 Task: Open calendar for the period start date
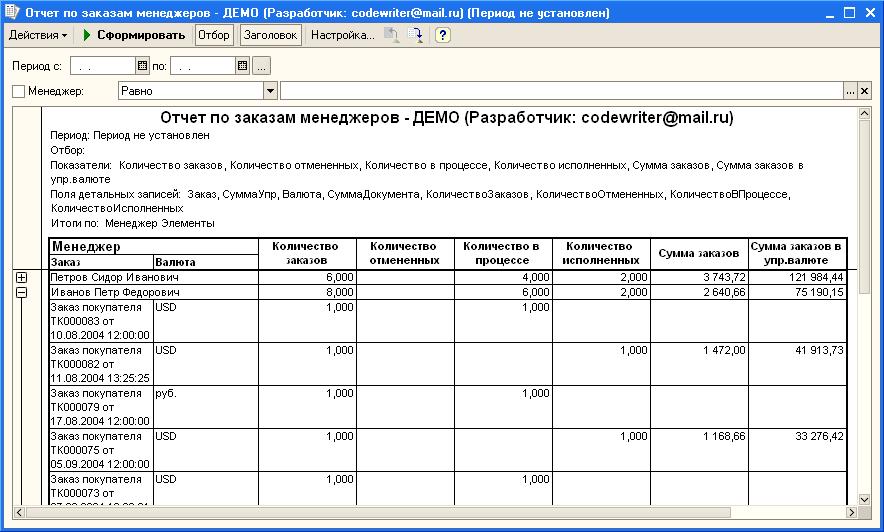tap(142, 66)
